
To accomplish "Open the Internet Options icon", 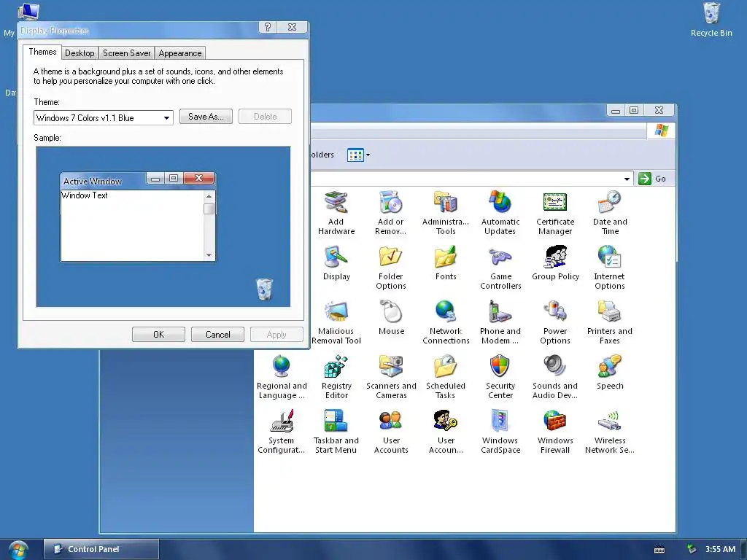I will pos(610,257).
